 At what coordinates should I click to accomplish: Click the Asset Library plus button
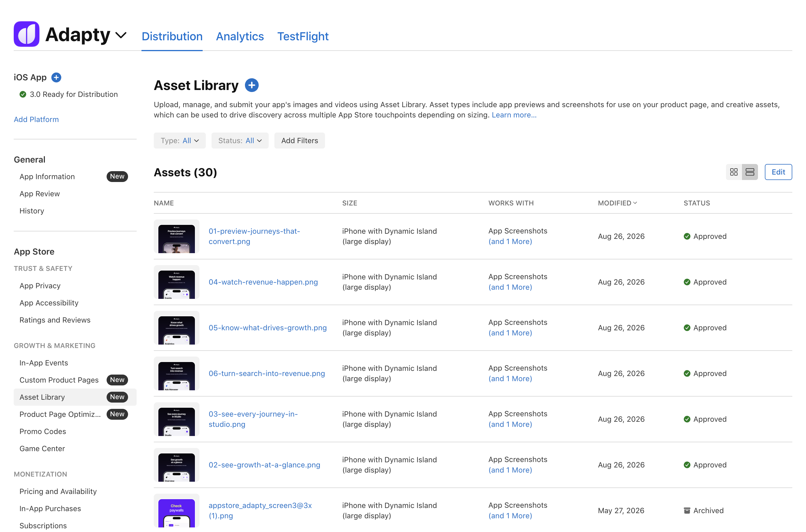252,85
